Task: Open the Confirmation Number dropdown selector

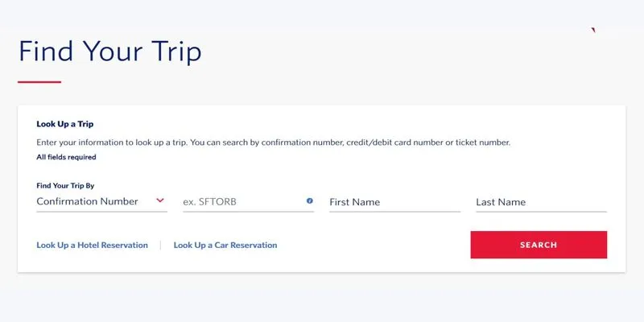Action: pyautogui.click(x=102, y=202)
